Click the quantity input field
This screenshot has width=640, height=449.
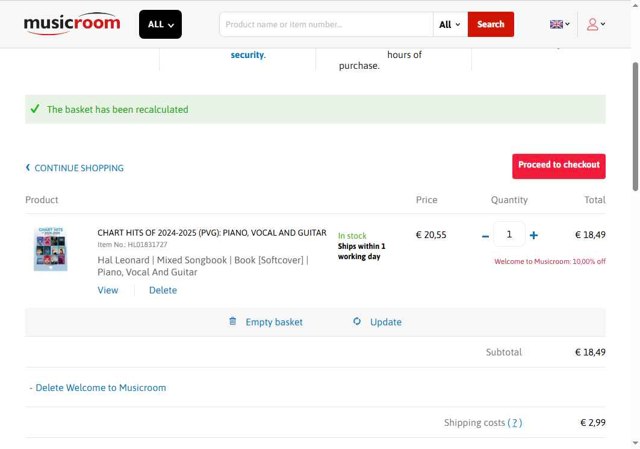click(509, 234)
